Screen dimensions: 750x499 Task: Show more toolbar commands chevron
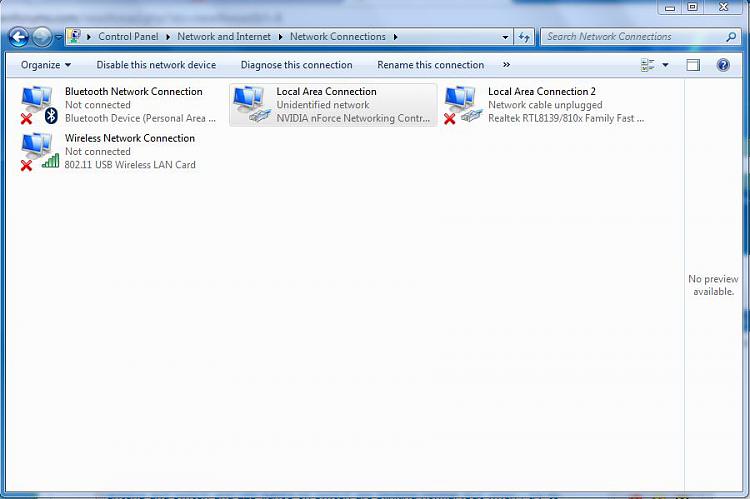coord(506,65)
